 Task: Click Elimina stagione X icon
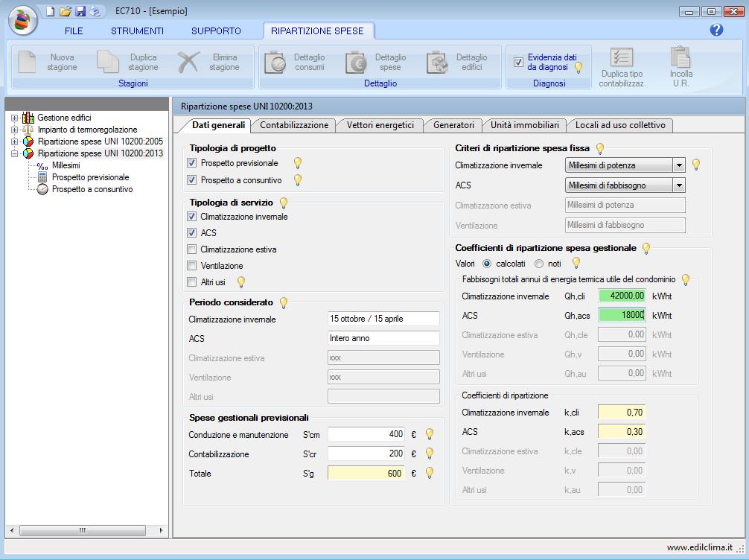pos(188,62)
